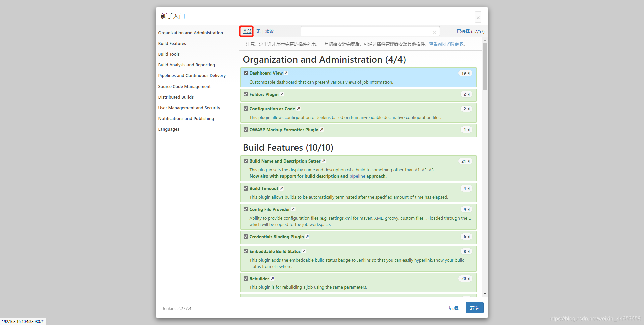This screenshot has height=325, width=644.
Task: Open Embeddable Build Status external link icon
Action: coord(304,251)
